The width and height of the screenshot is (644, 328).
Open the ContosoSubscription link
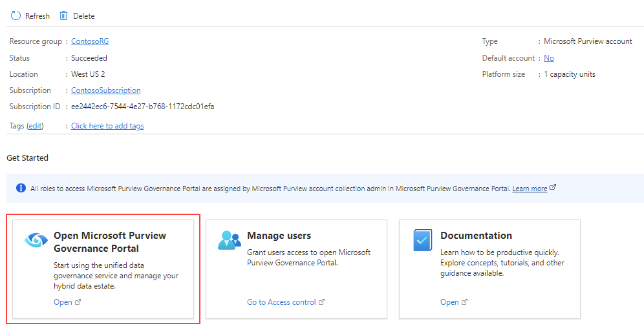(106, 90)
